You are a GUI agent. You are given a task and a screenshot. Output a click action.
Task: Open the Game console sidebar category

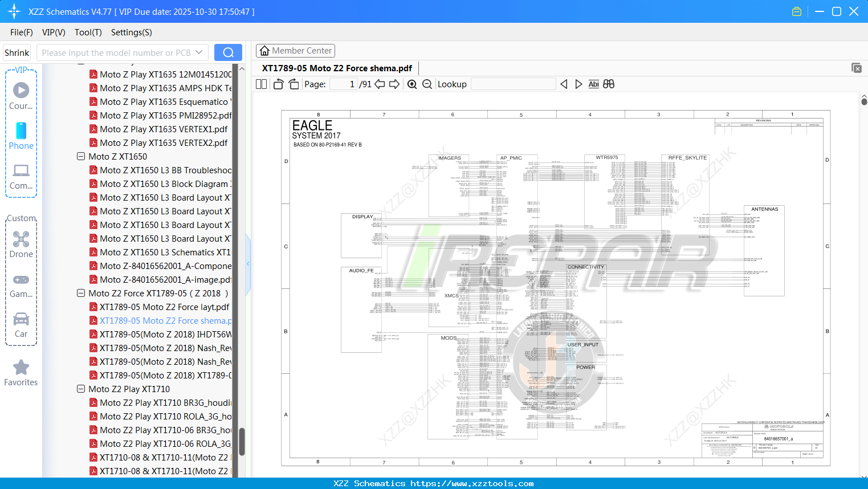click(x=21, y=285)
